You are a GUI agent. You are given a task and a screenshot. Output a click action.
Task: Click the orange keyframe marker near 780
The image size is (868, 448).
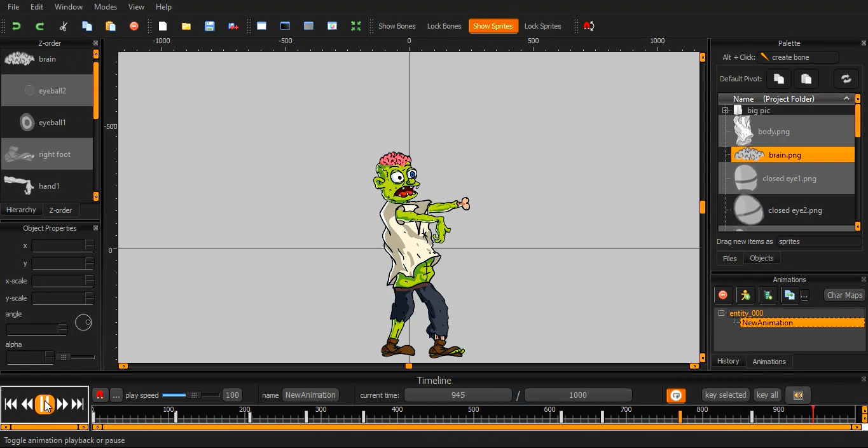[680, 417]
